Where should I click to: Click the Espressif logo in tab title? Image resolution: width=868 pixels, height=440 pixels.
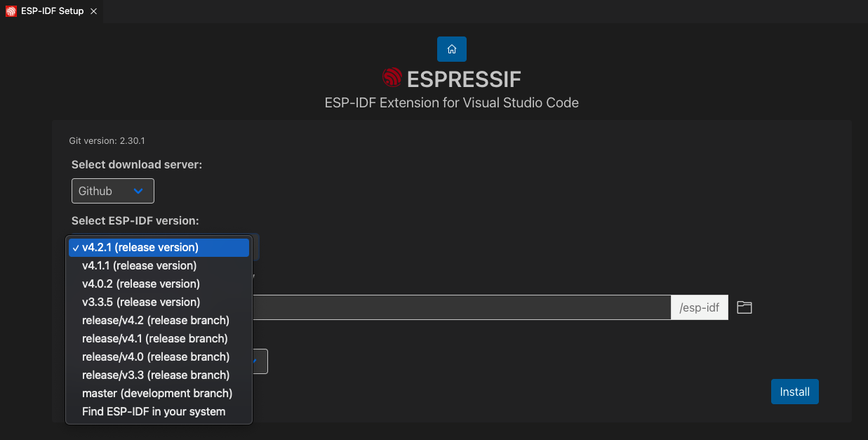click(11, 11)
